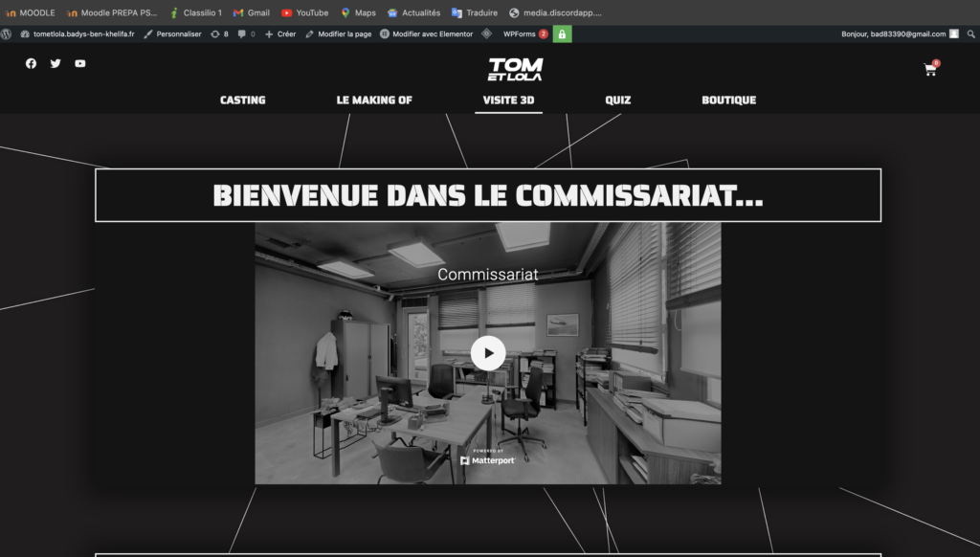Open the Créer new content menu
This screenshot has width=980, height=557.
click(280, 33)
